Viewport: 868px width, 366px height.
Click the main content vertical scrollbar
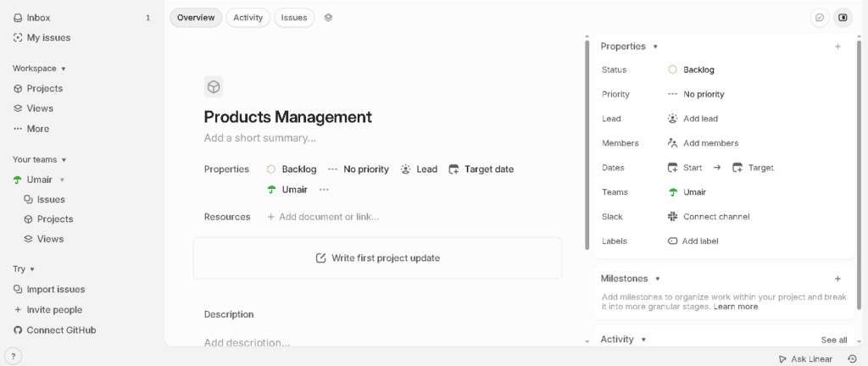pyautogui.click(x=587, y=145)
